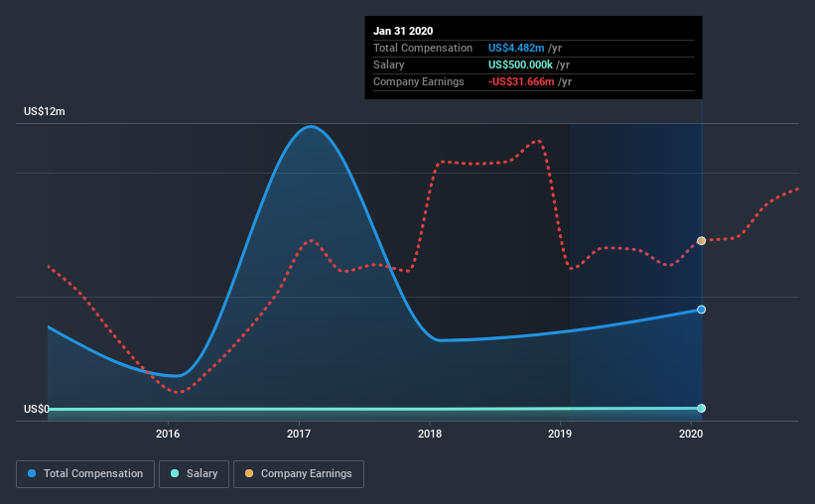Toggle the Salary legend button

point(194,474)
